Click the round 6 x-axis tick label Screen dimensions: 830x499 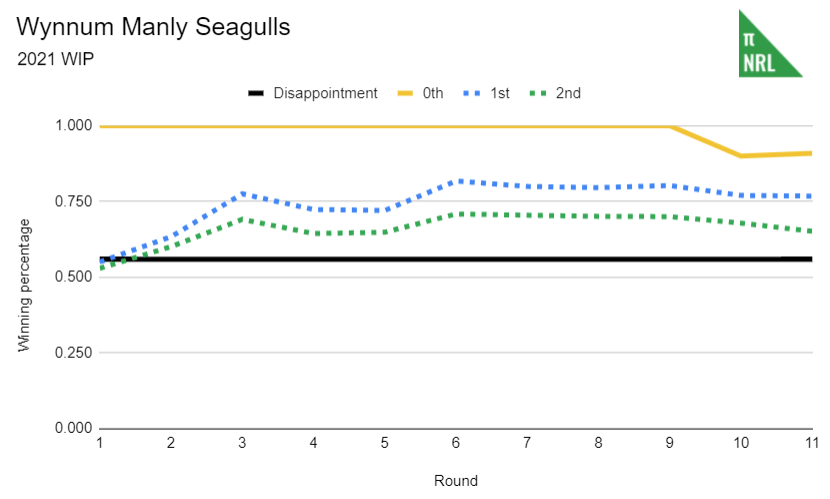coord(455,442)
